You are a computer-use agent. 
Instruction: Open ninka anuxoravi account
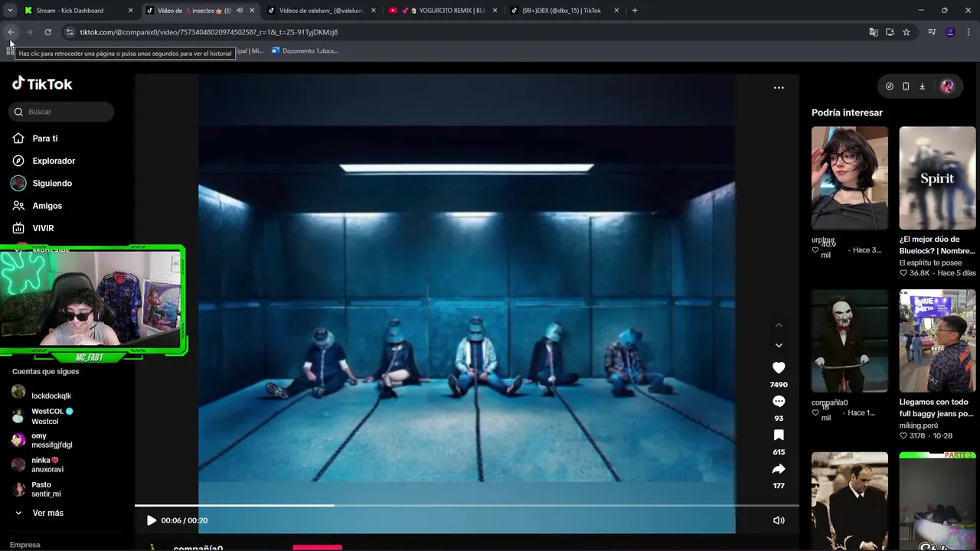[x=38, y=465]
